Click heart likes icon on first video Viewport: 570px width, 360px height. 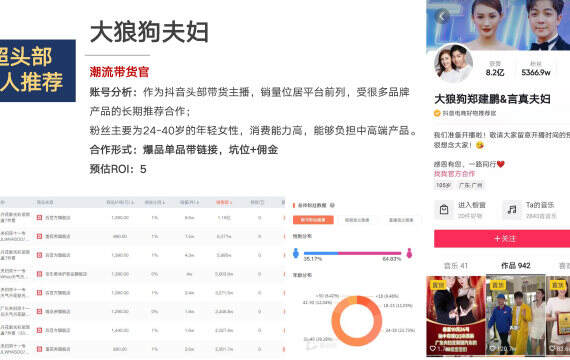(x=433, y=349)
